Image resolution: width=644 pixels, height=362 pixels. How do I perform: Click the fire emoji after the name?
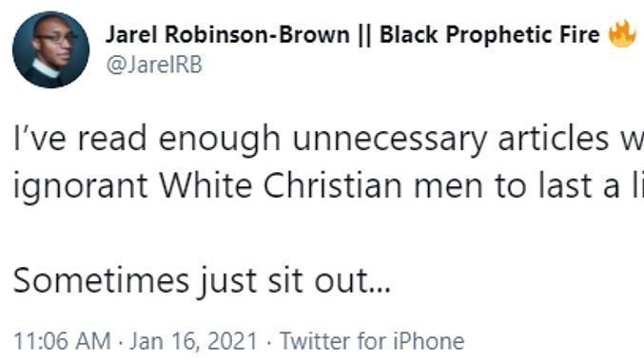(x=622, y=33)
